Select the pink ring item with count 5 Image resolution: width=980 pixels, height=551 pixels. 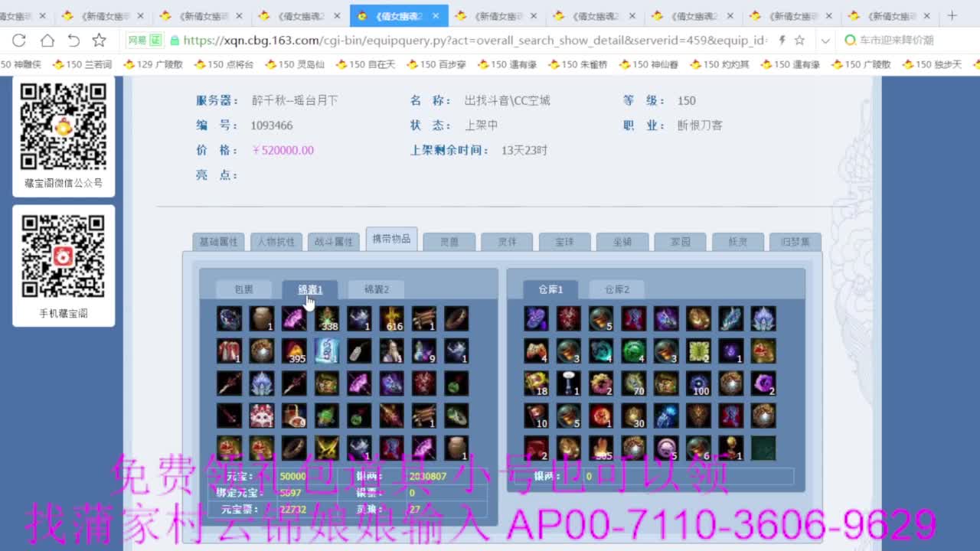point(665,448)
